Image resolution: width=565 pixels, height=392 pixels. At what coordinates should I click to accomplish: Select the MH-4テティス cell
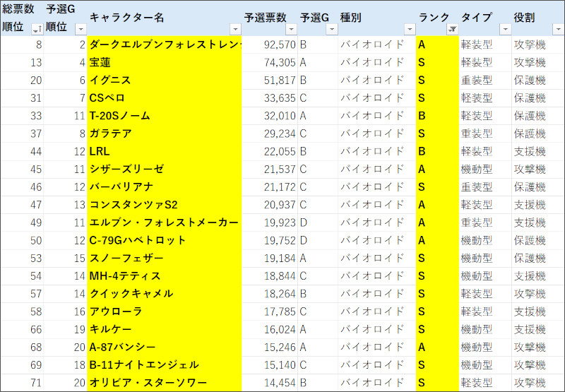pos(165,276)
